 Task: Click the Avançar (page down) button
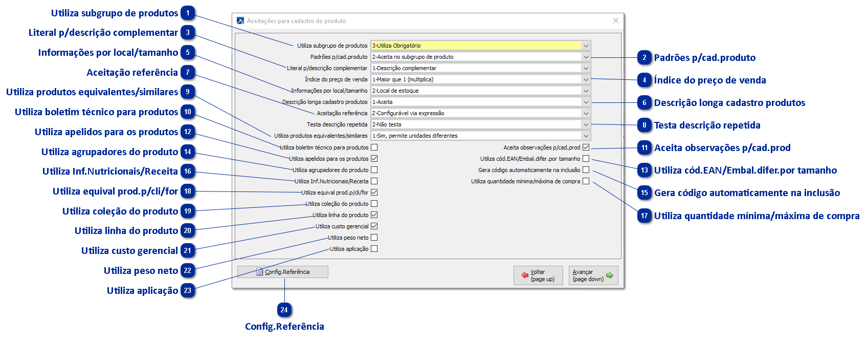click(x=593, y=275)
